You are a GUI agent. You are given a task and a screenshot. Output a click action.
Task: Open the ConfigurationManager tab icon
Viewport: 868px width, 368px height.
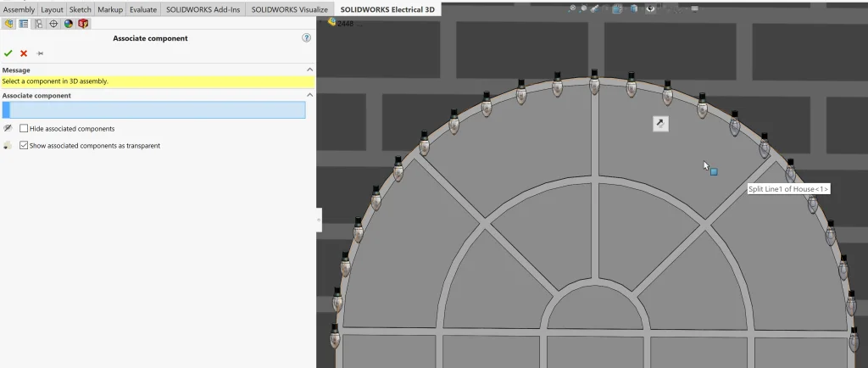38,24
